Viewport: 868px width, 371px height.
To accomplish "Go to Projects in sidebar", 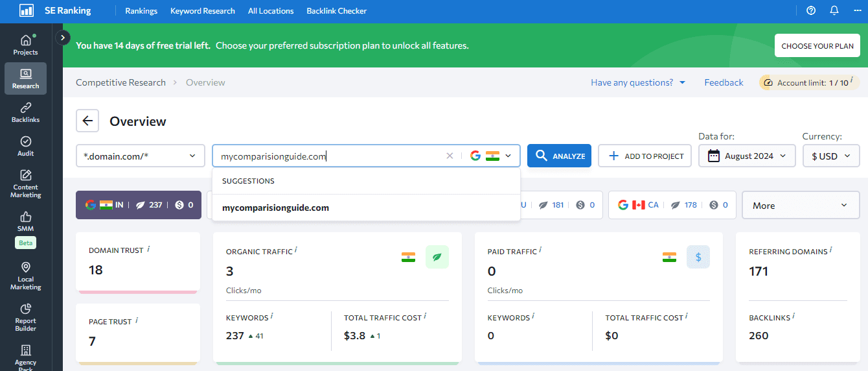I will pyautogui.click(x=25, y=45).
